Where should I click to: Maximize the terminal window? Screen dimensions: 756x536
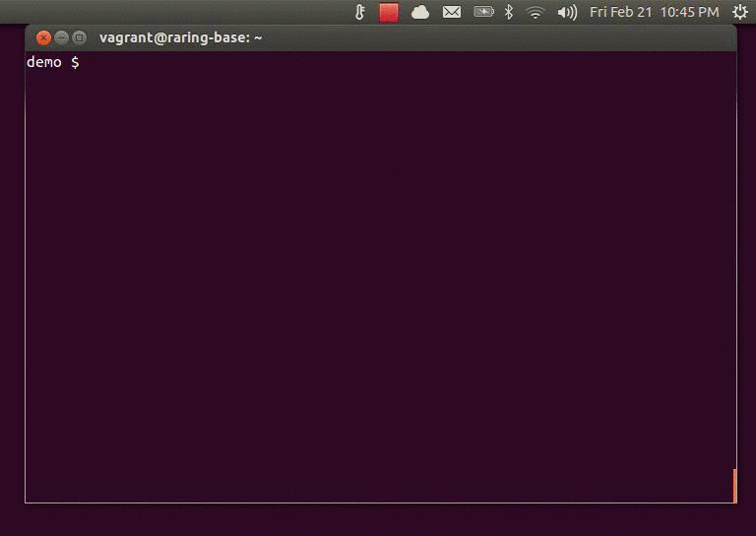(x=79, y=37)
